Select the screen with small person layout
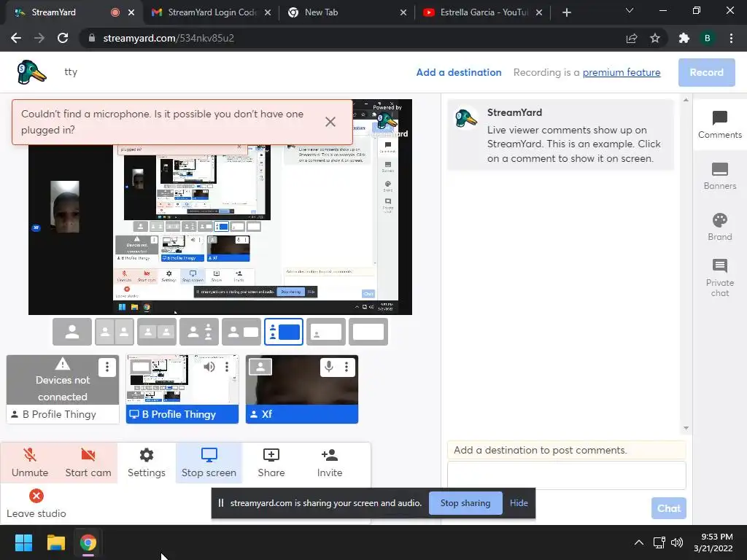This screenshot has width=747, height=560. tap(326, 332)
